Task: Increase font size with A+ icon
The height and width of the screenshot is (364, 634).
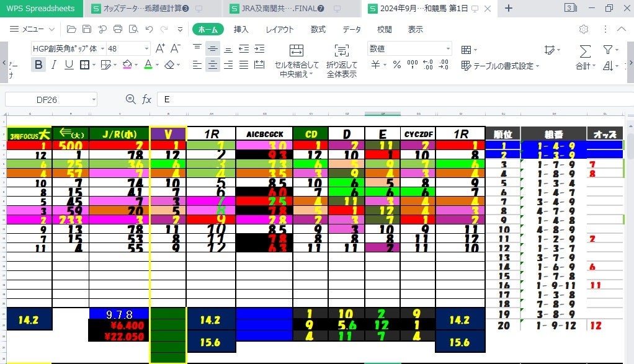Action: 160,48
